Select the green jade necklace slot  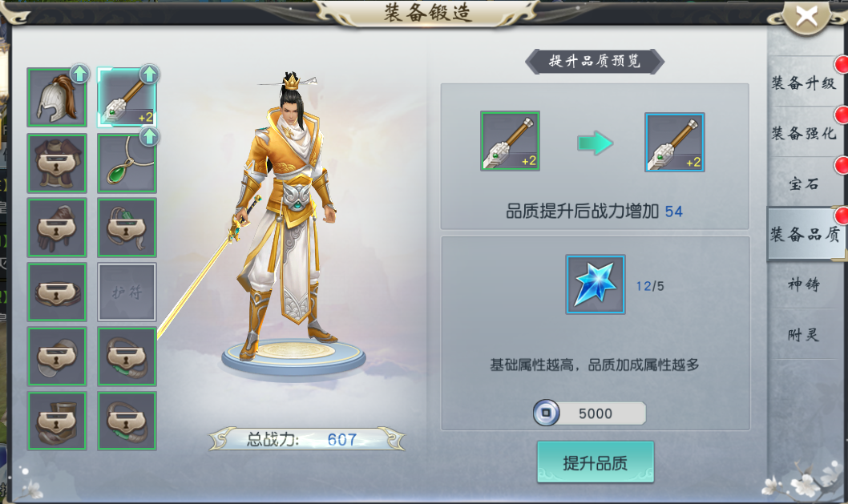pyautogui.click(x=127, y=163)
